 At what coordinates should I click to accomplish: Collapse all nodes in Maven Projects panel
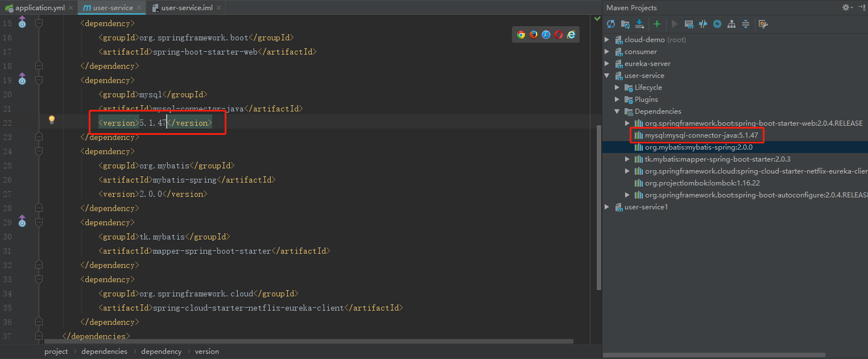746,24
